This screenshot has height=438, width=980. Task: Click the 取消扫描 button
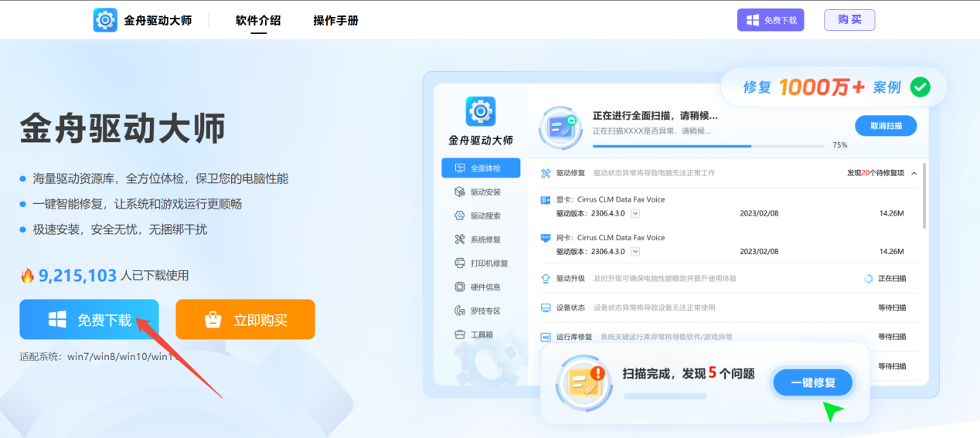point(886,126)
